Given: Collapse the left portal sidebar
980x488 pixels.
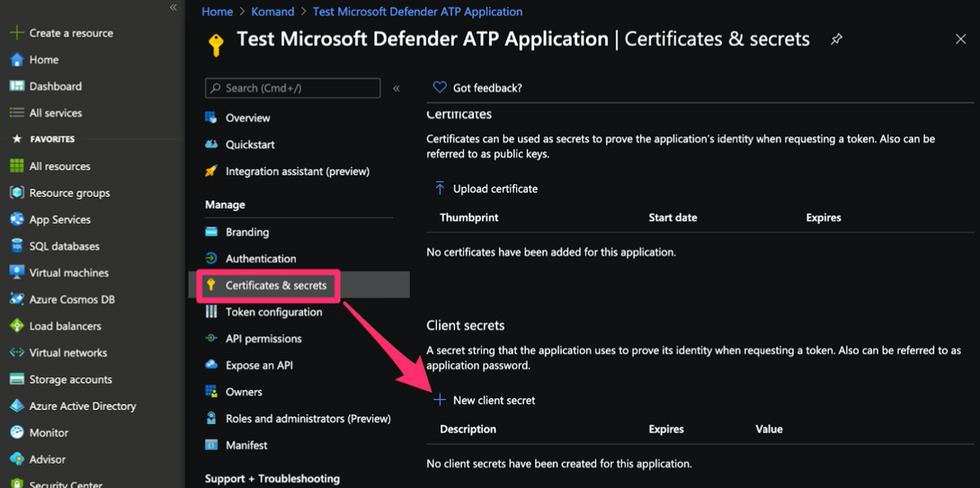Looking at the screenshot, I should coord(174,7).
